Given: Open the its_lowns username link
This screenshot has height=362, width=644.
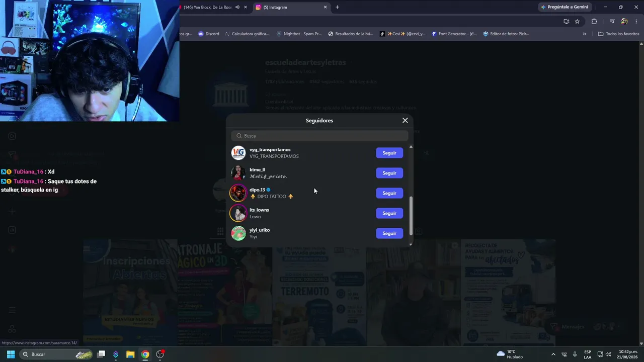Looking at the screenshot, I should (x=259, y=210).
